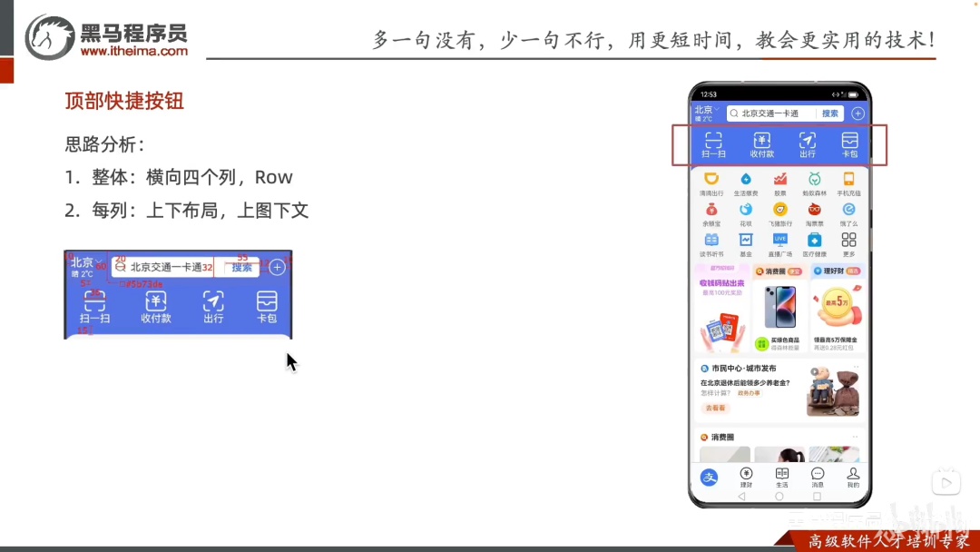Open the three-dot menu on 消费圈 card

[855, 437]
